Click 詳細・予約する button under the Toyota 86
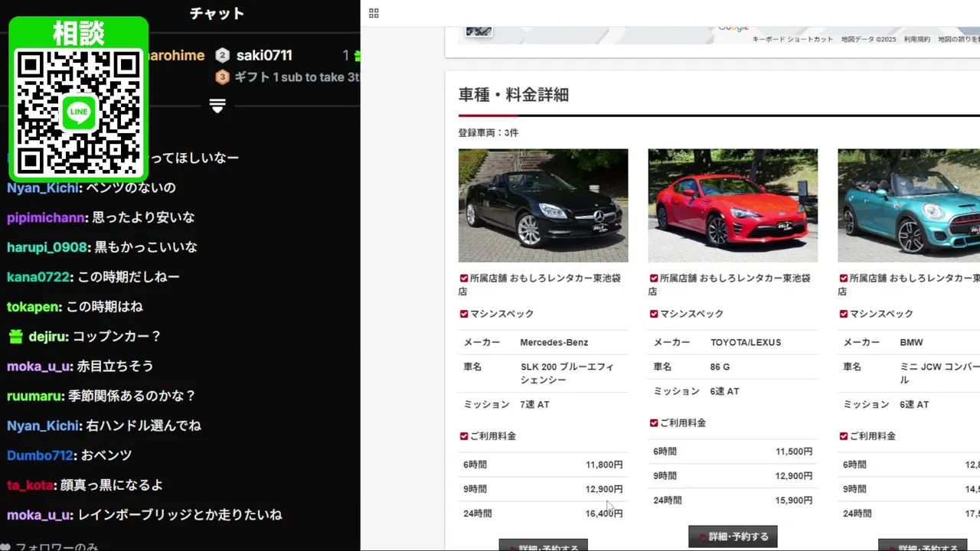 (x=733, y=536)
